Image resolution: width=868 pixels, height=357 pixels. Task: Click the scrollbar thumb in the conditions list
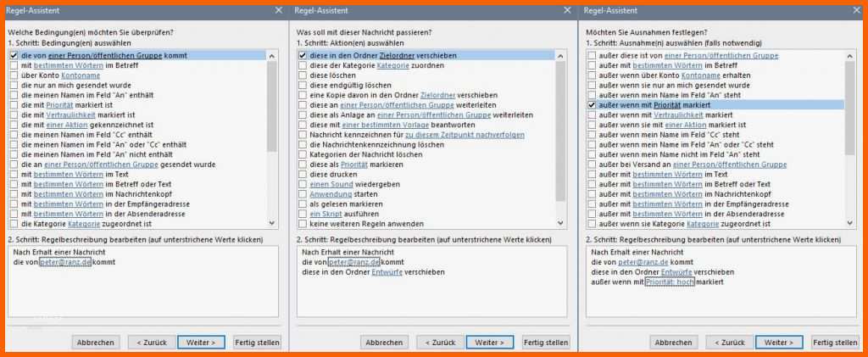click(x=272, y=106)
